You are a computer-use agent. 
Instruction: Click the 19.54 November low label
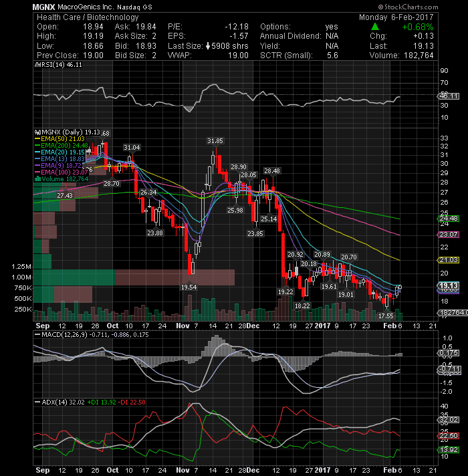(x=189, y=287)
